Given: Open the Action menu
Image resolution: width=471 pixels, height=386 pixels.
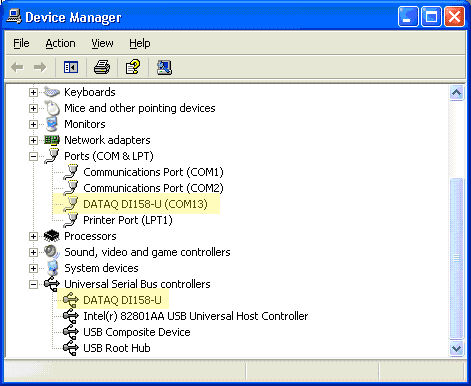Looking at the screenshot, I should coord(60,43).
